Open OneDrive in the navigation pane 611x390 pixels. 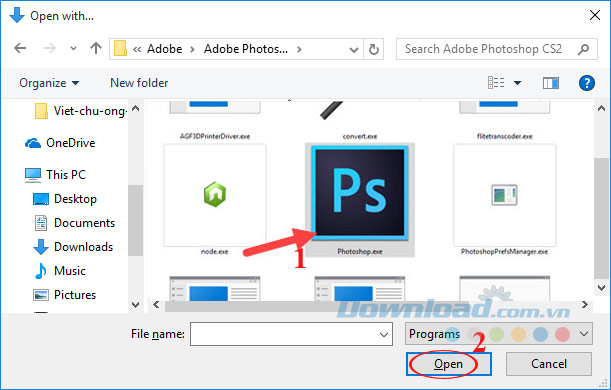[60, 143]
